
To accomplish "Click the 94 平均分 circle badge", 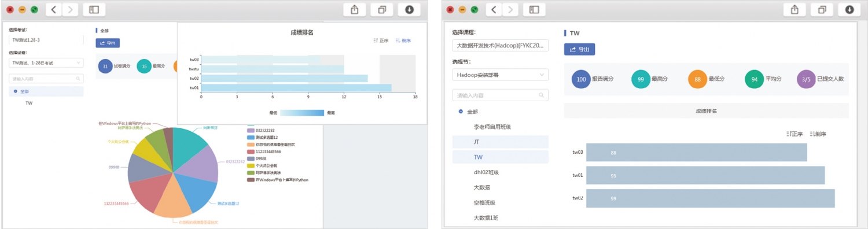I will tap(754, 79).
